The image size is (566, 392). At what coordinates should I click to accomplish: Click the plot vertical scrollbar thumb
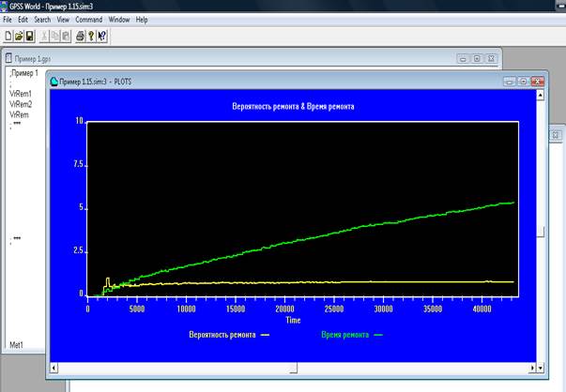(541, 232)
